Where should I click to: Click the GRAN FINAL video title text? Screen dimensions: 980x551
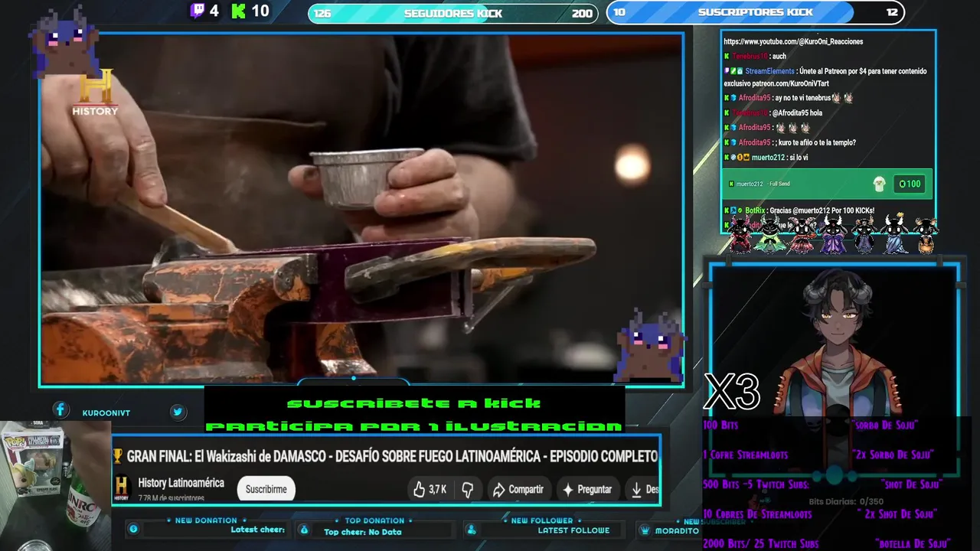pos(392,456)
